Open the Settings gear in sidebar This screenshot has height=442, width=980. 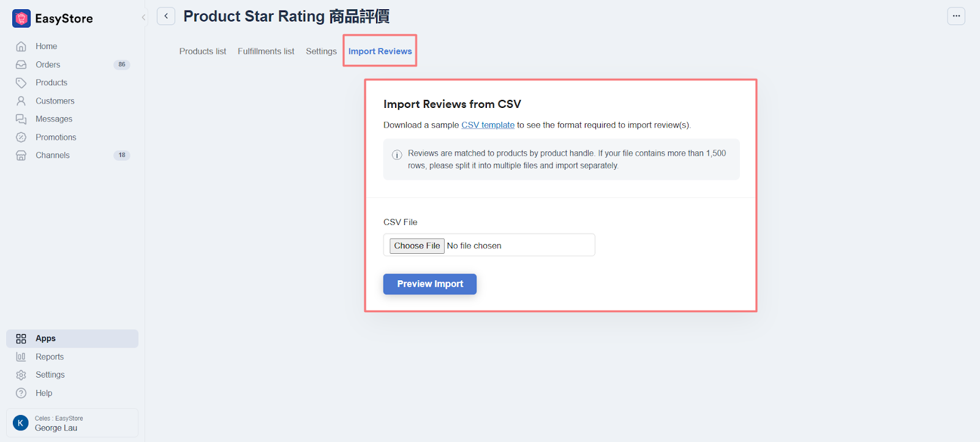[x=21, y=375]
